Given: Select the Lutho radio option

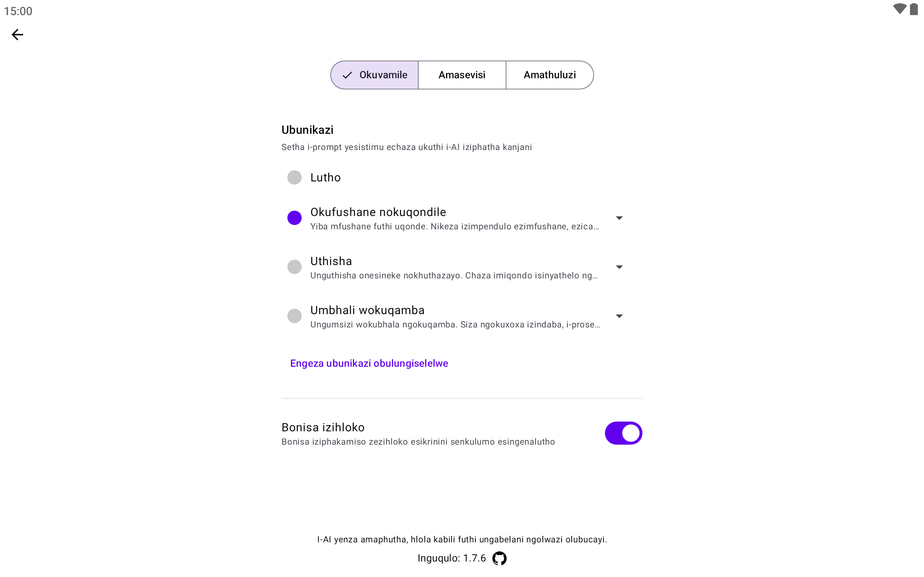Looking at the screenshot, I should tap(295, 177).
